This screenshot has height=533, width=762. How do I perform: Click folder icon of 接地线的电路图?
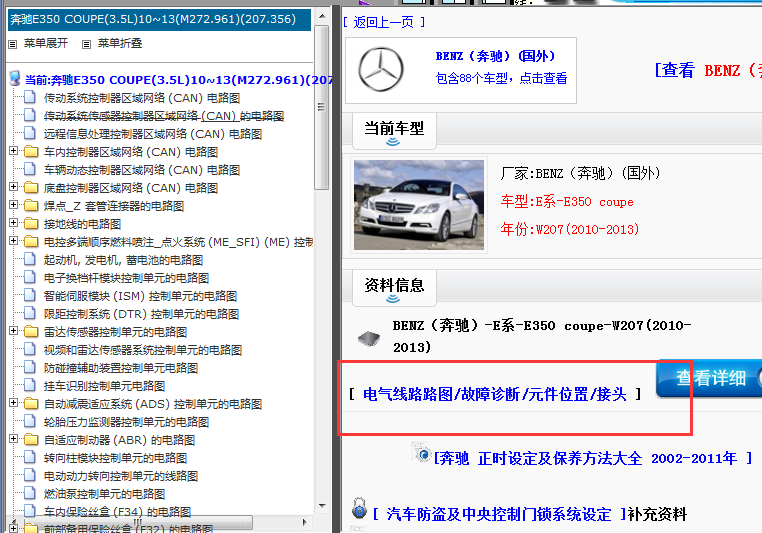click(x=31, y=224)
